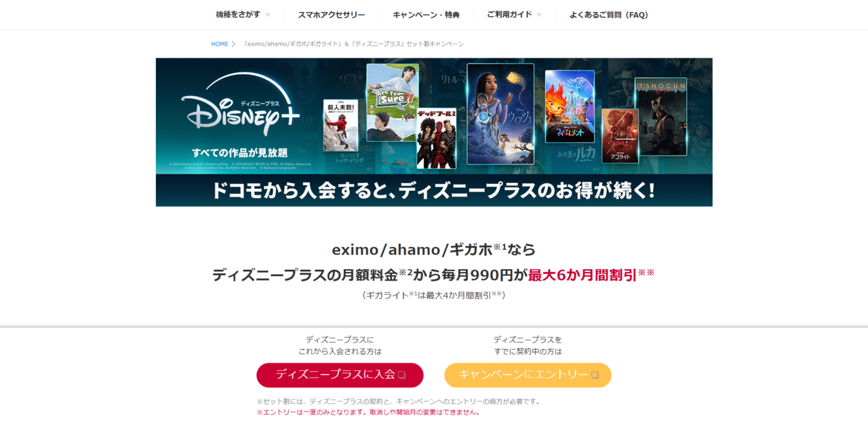Image resolution: width=868 pixels, height=421 pixels.
Task: Expand the ご利用ガイド dropdown
Action: [508, 14]
